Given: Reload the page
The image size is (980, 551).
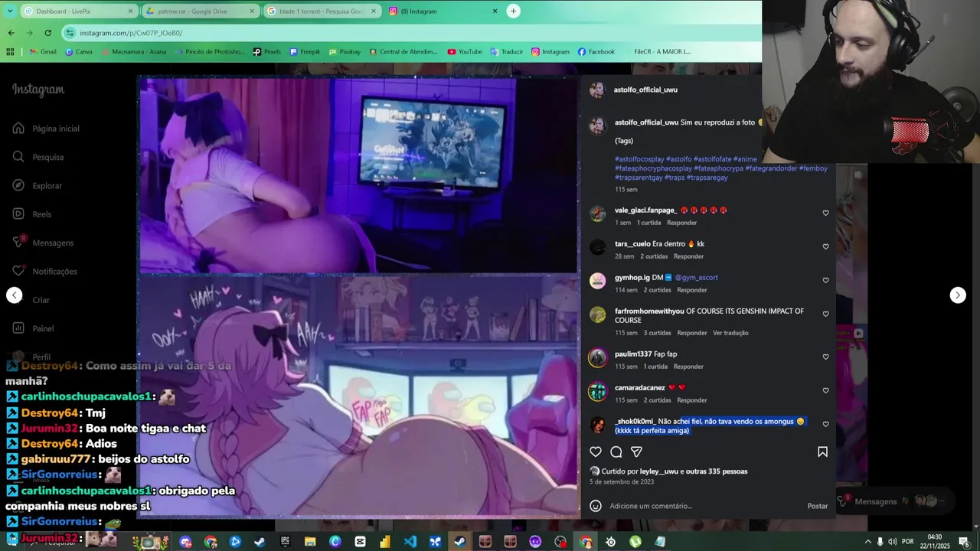Looking at the screenshot, I should pyautogui.click(x=47, y=33).
